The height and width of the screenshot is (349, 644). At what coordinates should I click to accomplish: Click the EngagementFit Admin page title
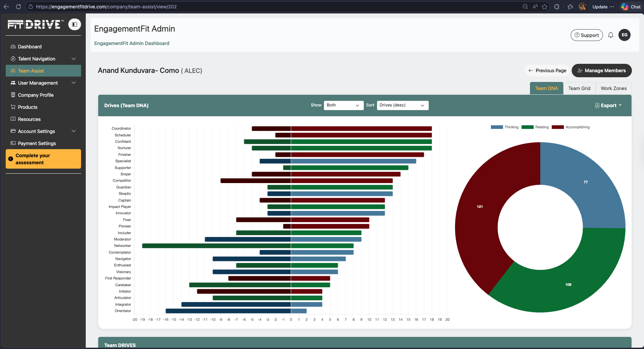[x=135, y=29]
